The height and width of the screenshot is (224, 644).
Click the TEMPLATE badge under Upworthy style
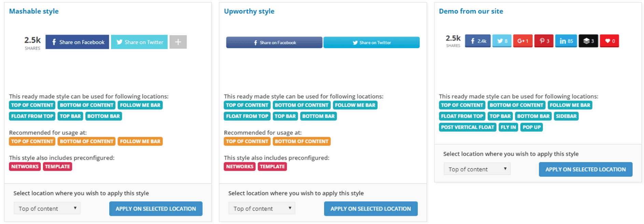(x=272, y=166)
